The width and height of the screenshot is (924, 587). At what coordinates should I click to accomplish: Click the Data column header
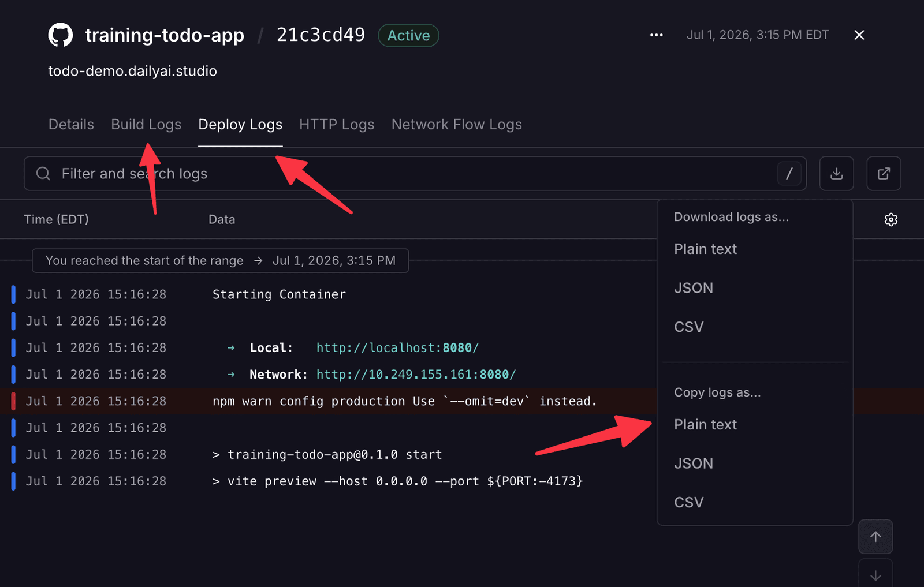click(222, 219)
